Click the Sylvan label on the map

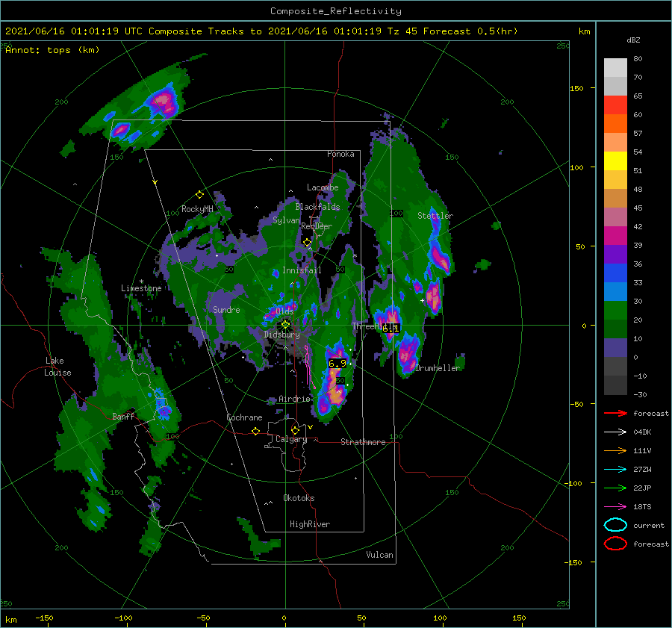pyautogui.click(x=286, y=220)
